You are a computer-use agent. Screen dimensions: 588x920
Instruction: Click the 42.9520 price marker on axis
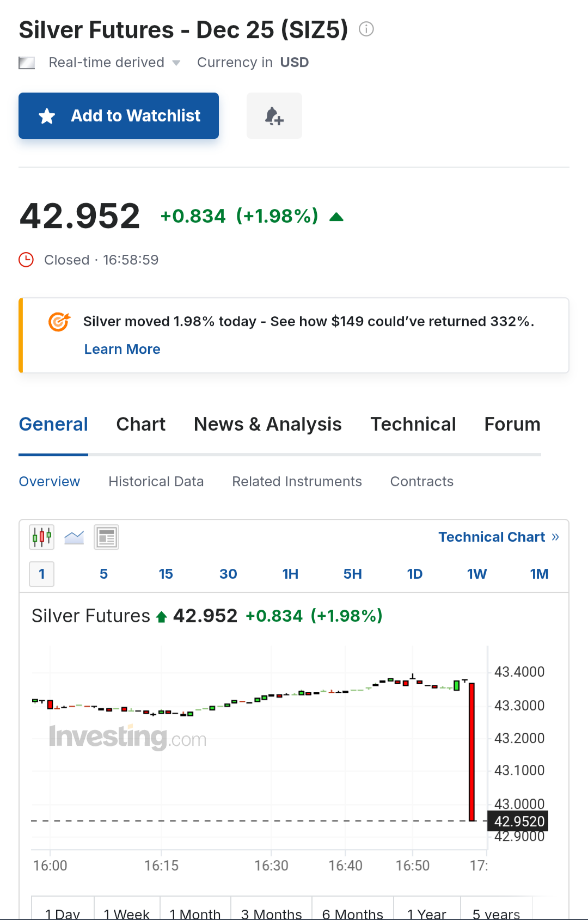coord(519,821)
